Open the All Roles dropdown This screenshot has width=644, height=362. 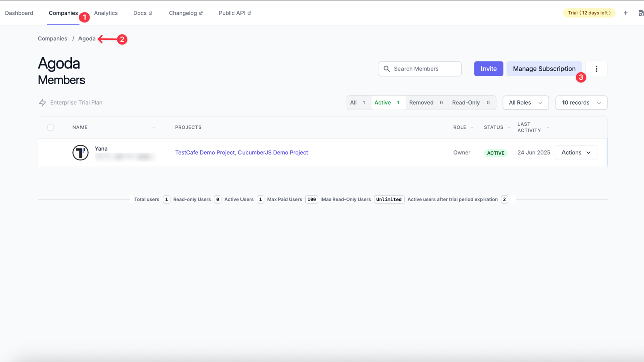tap(525, 102)
